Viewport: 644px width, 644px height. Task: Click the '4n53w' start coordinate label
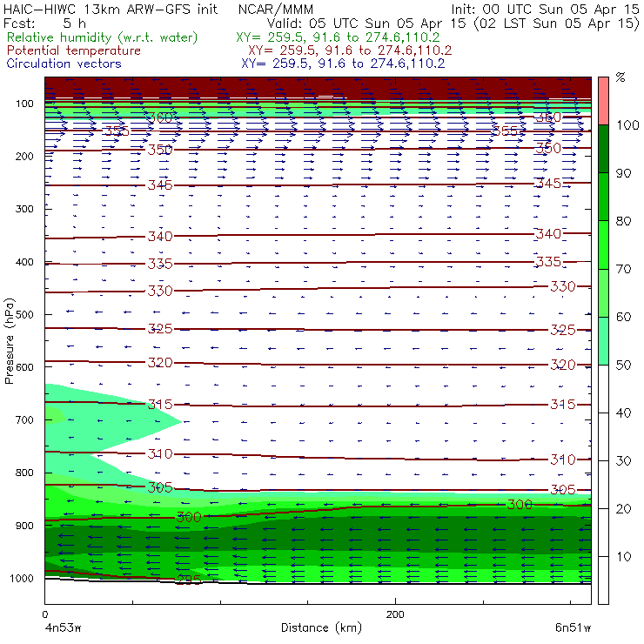[62, 627]
